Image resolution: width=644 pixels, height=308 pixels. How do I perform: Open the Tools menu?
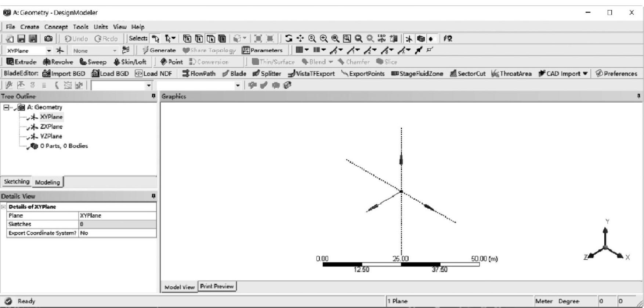[80, 27]
